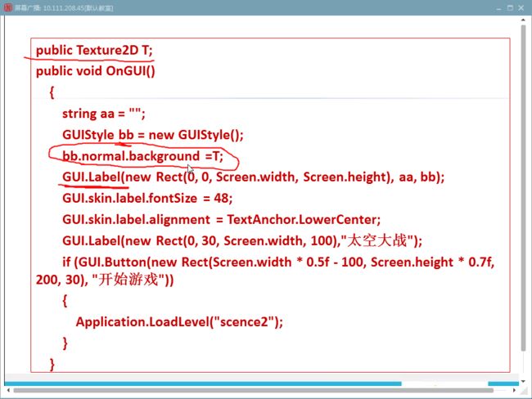Click the label line containing "太空大战"
Screen dimensions: 532x399
(x=242, y=240)
